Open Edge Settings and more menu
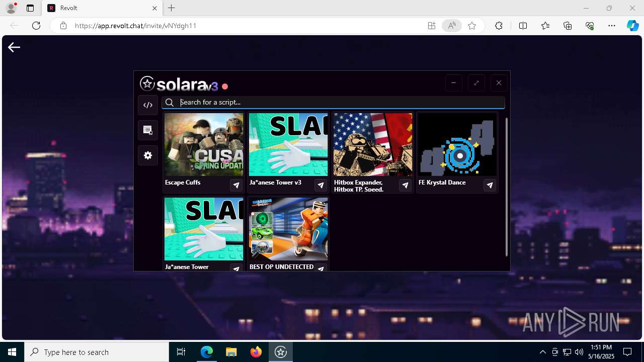 pos(612,26)
